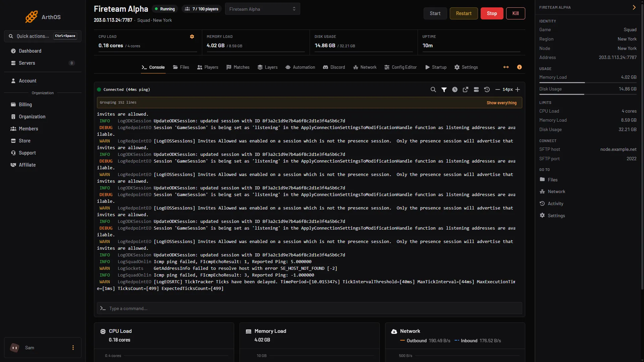This screenshot has width=644, height=362.
Task: Open the Automation tab
Action: [300, 67]
